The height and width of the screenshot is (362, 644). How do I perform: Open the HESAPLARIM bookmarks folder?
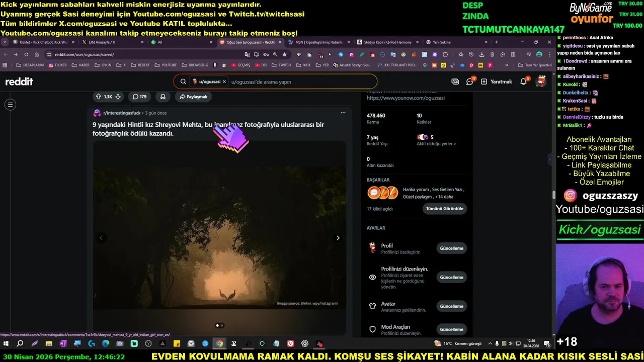30,65
